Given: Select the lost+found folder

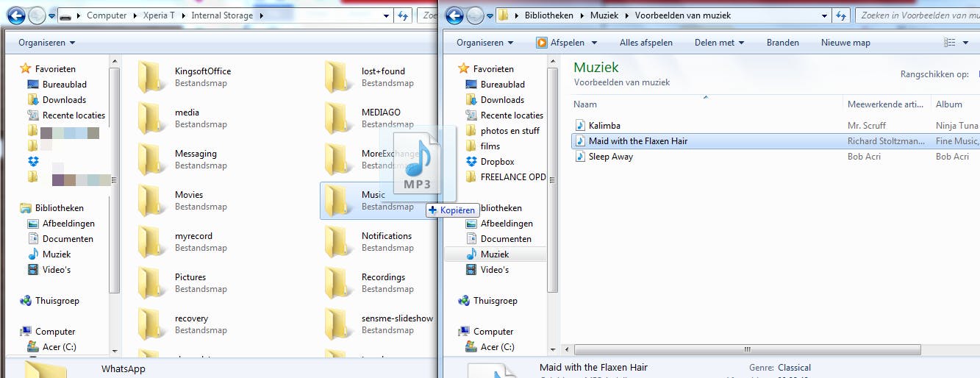Looking at the screenshot, I should (x=366, y=76).
